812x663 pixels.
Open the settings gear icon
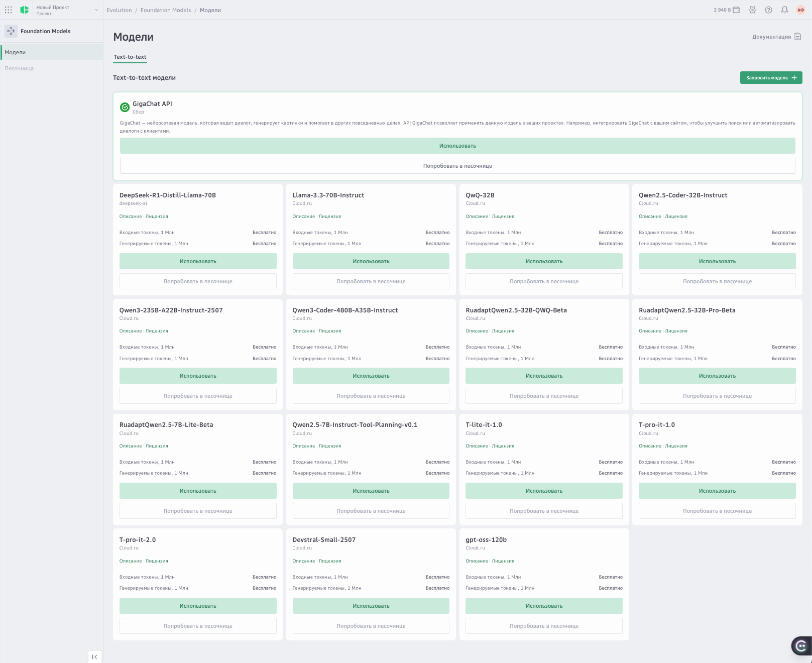[x=752, y=10]
